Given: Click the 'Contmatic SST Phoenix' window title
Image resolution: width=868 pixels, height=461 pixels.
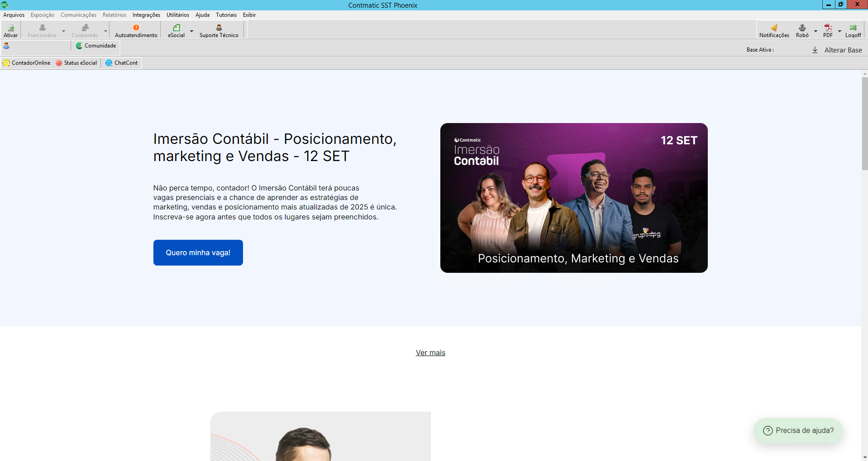Looking at the screenshot, I should 383,5.
